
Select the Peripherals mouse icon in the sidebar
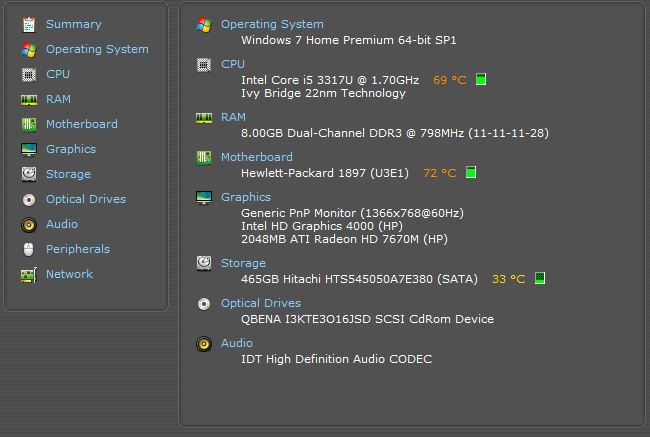coord(29,249)
